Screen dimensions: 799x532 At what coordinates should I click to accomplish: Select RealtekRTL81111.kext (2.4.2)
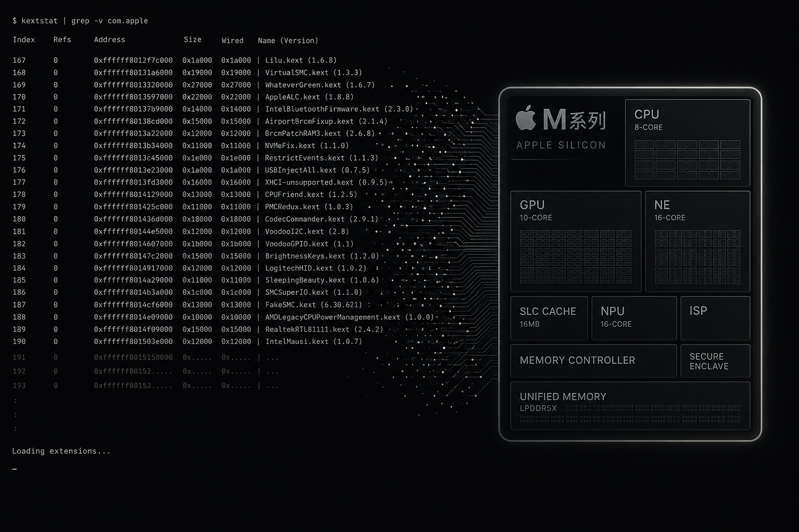click(x=324, y=330)
